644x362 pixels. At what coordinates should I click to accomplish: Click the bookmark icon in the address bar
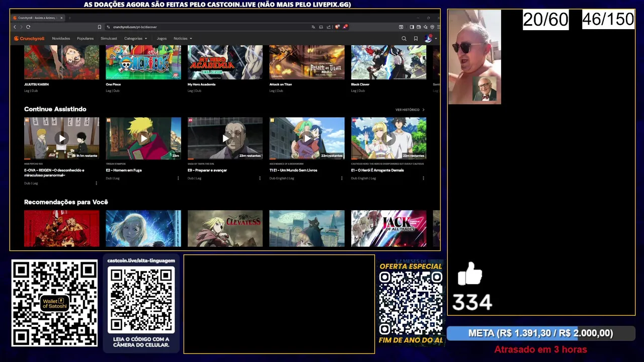pyautogui.click(x=100, y=27)
